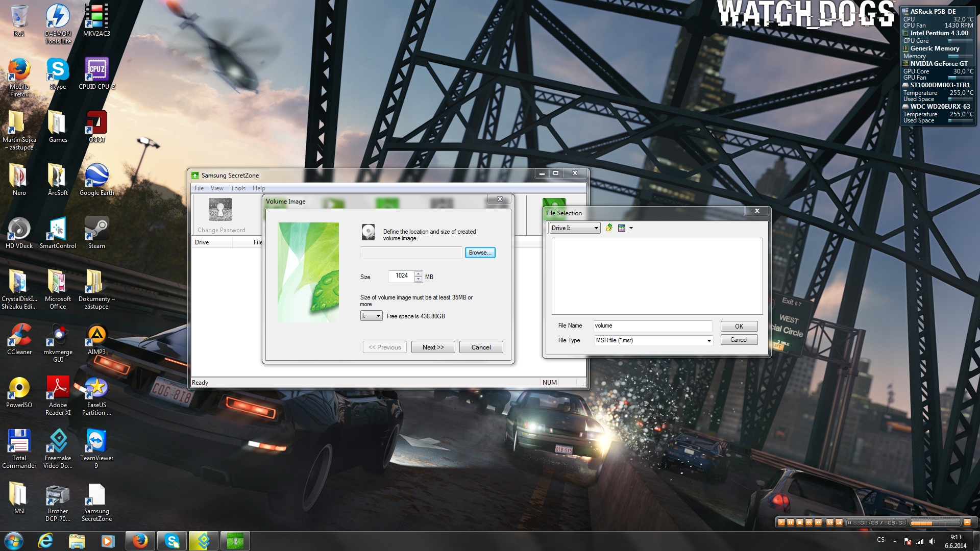Go up one folder level in File Selection
The width and height of the screenshot is (980, 551).
tap(609, 228)
